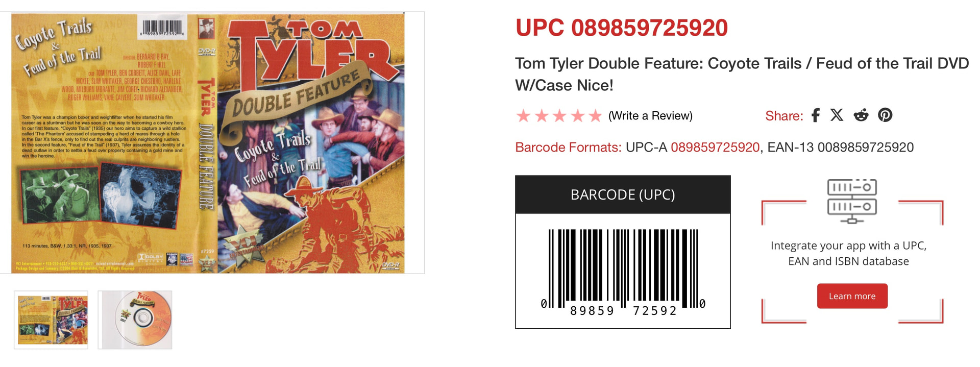The width and height of the screenshot is (980, 367).
Task: Select the third rating star
Action: (x=559, y=116)
